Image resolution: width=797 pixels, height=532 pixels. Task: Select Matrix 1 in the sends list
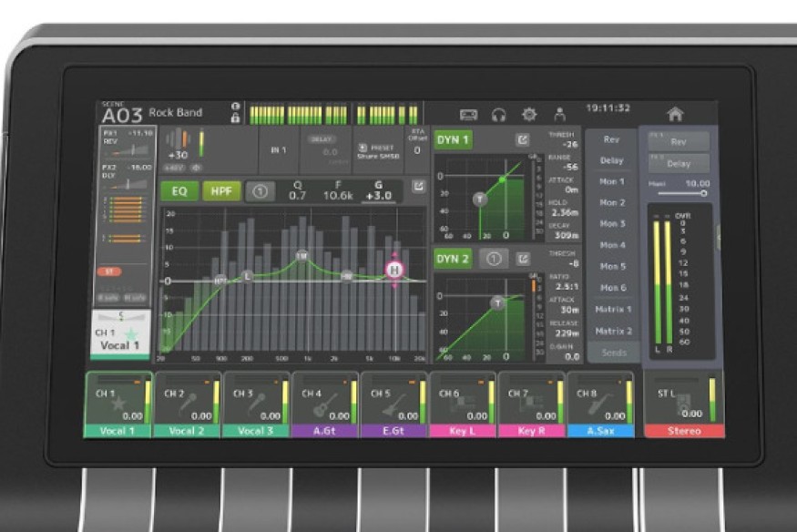613,310
